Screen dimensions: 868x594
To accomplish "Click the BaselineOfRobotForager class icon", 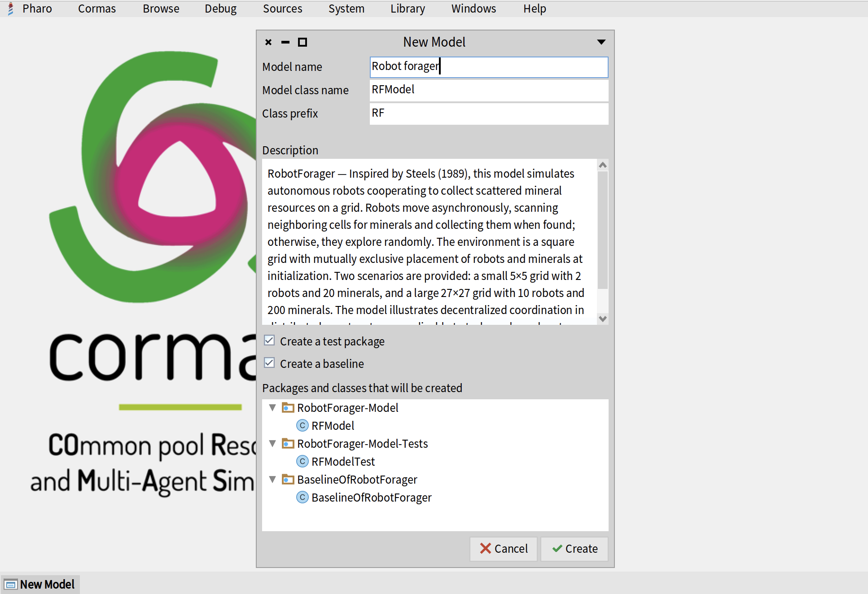I will click(x=302, y=497).
